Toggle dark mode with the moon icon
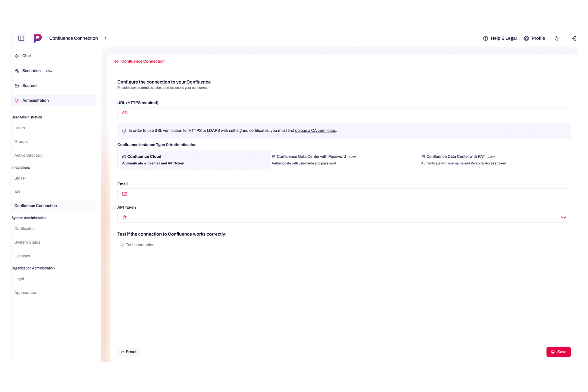Viewport: 588px width, 392px height. coord(557,38)
